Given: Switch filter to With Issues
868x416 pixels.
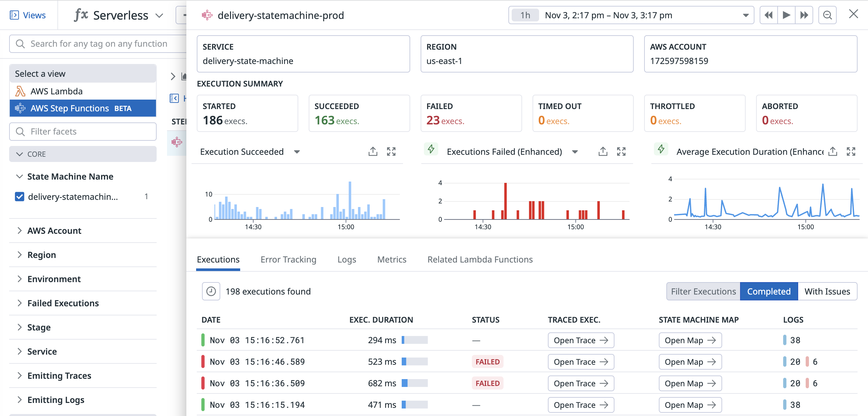Looking at the screenshot, I should (x=827, y=291).
